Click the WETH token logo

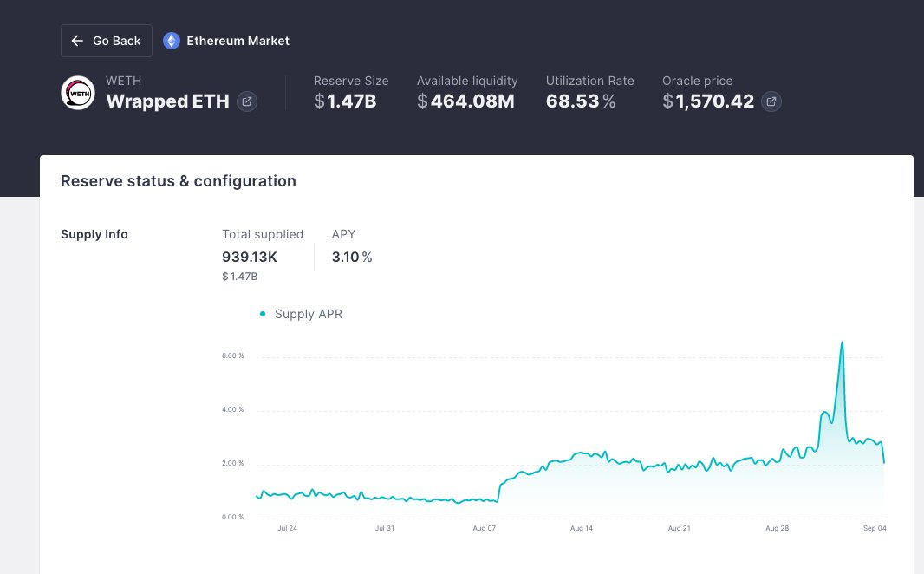click(78, 93)
